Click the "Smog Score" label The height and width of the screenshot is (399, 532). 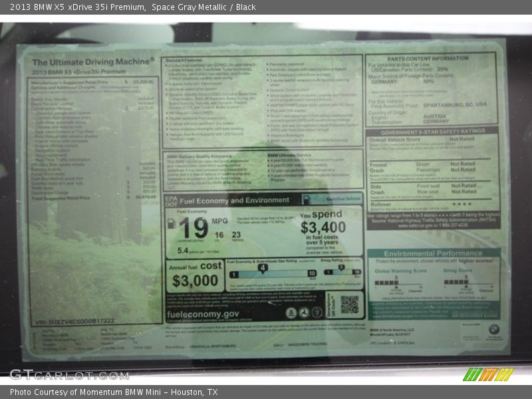[458, 271]
